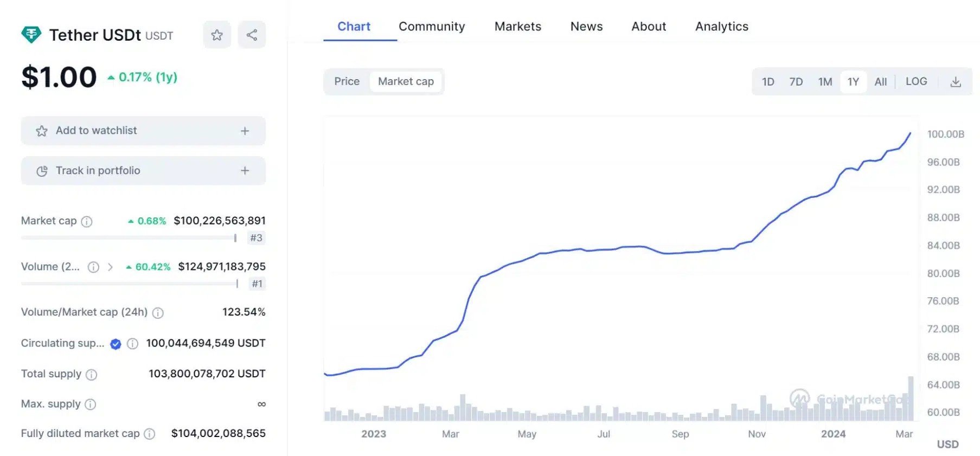This screenshot has height=456, width=980.
Task: Click the plus icon on Add to watchlist
Action: [x=245, y=131]
